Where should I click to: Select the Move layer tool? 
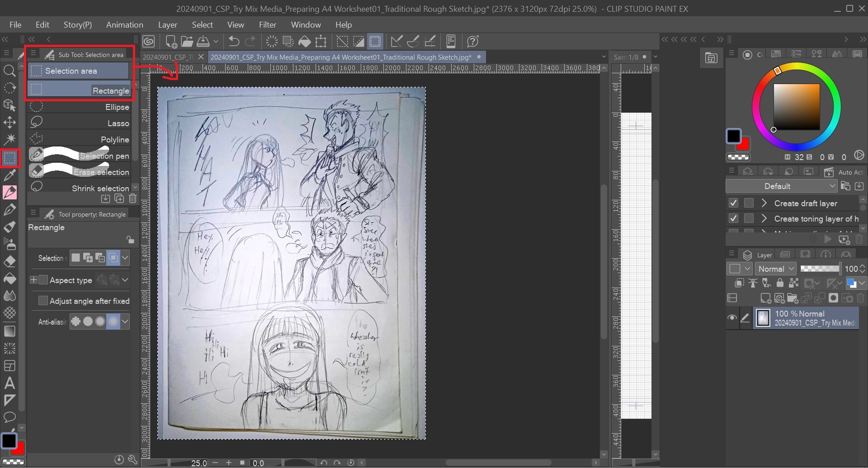(x=9, y=123)
